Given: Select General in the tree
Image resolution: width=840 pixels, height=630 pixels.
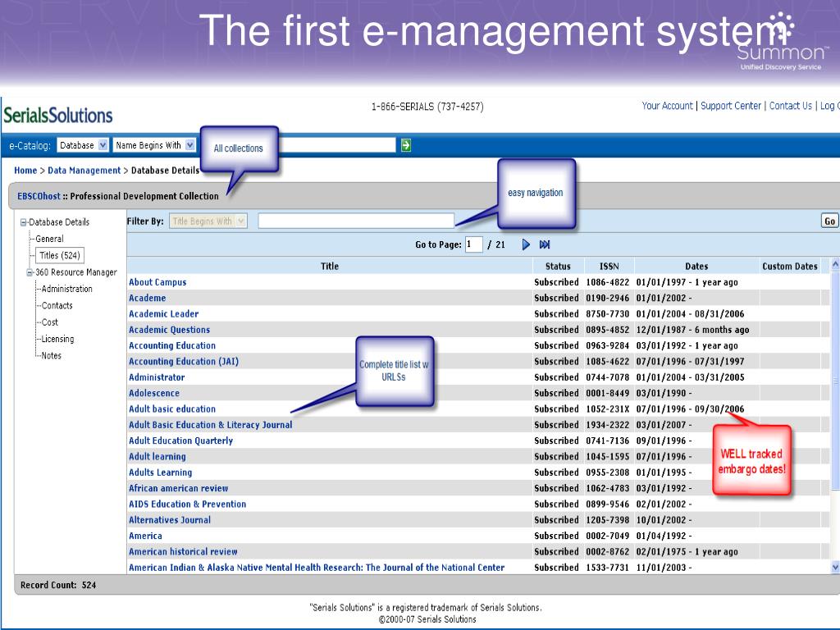Looking at the screenshot, I should [x=49, y=239].
